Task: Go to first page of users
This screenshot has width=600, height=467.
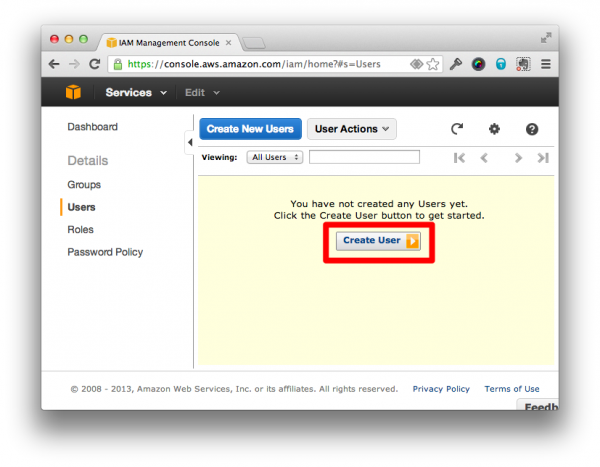Action: pyautogui.click(x=459, y=158)
